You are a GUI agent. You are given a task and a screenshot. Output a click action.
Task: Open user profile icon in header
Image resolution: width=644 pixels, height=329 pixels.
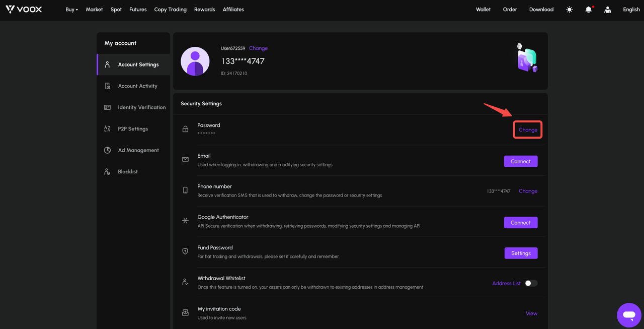pyautogui.click(x=608, y=10)
